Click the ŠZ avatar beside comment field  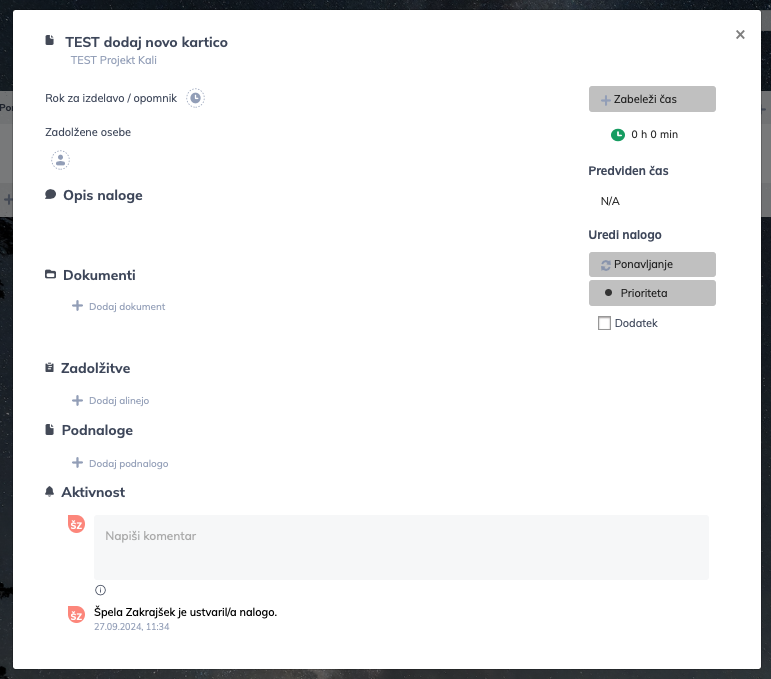(76, 524)
